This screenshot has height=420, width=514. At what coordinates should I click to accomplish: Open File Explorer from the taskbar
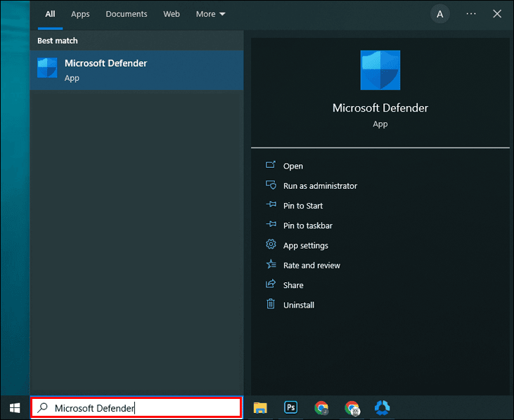click(x=260, y=407)
